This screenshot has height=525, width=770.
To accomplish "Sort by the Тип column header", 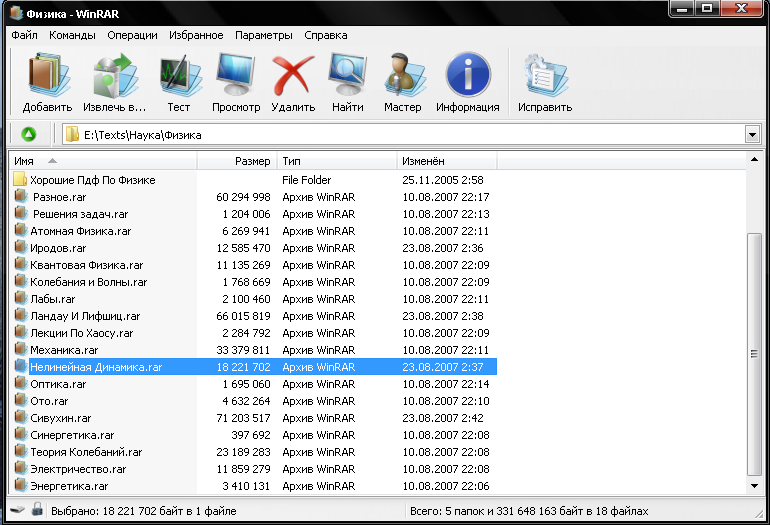I will (x=337, y=161).
